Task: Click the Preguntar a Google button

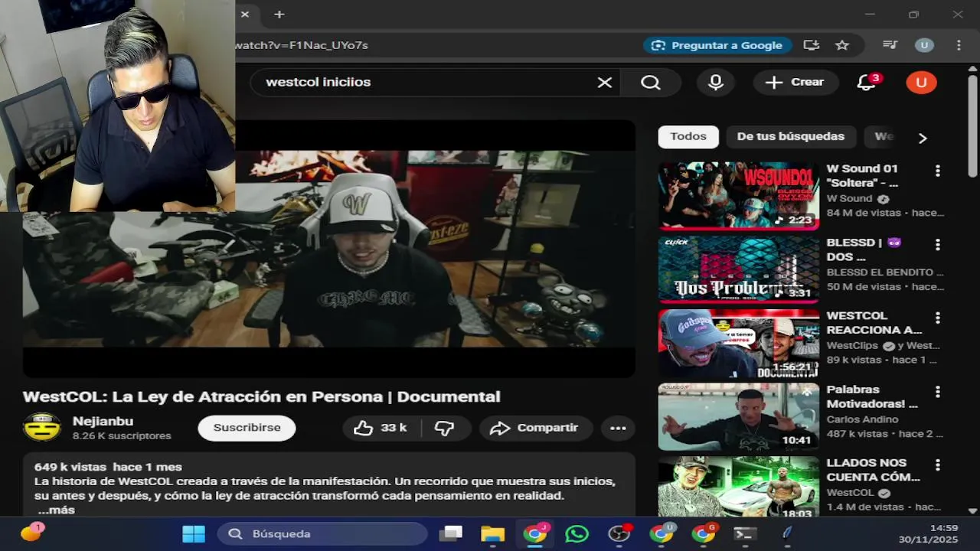Action: (x=717, y=45)
